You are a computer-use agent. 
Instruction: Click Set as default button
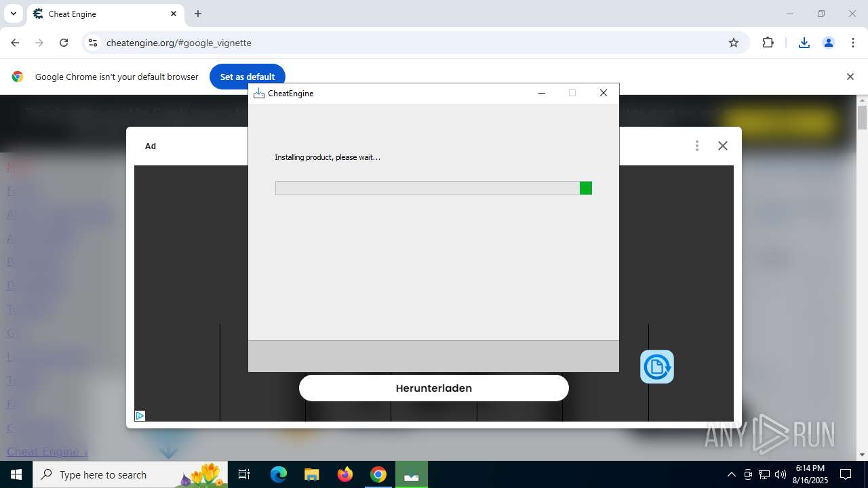(x=248, y=77)
